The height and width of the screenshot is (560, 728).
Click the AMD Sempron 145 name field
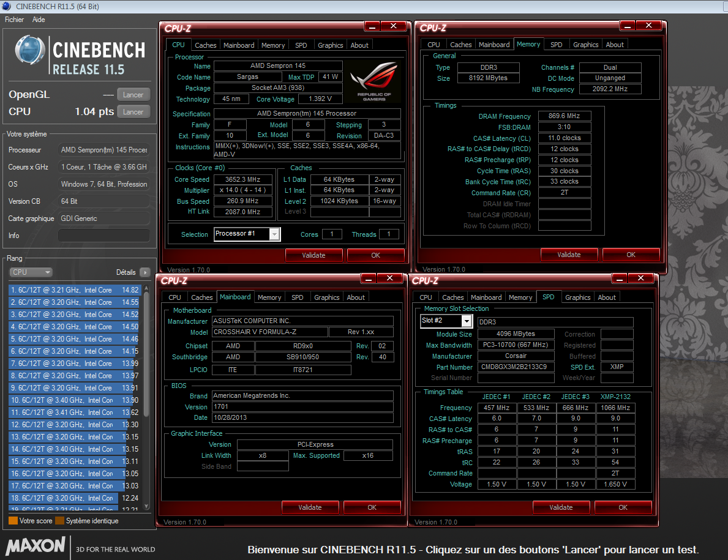point(278,66)
